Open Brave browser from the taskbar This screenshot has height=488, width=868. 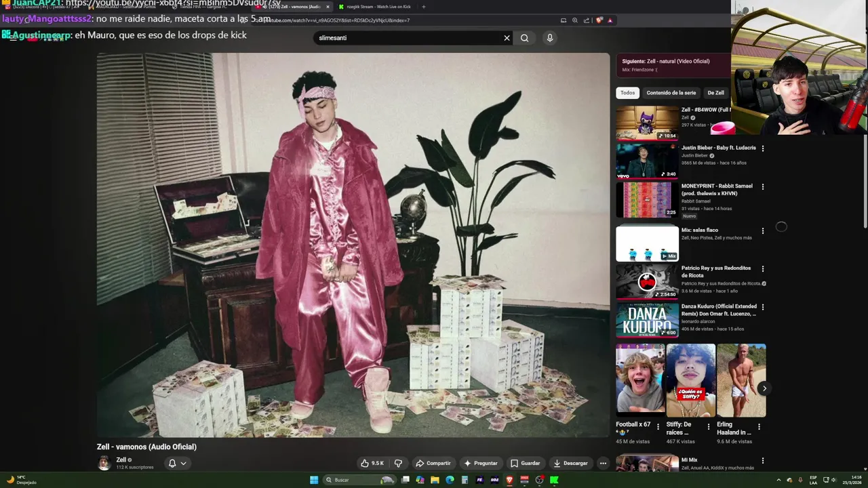[509, 480]
